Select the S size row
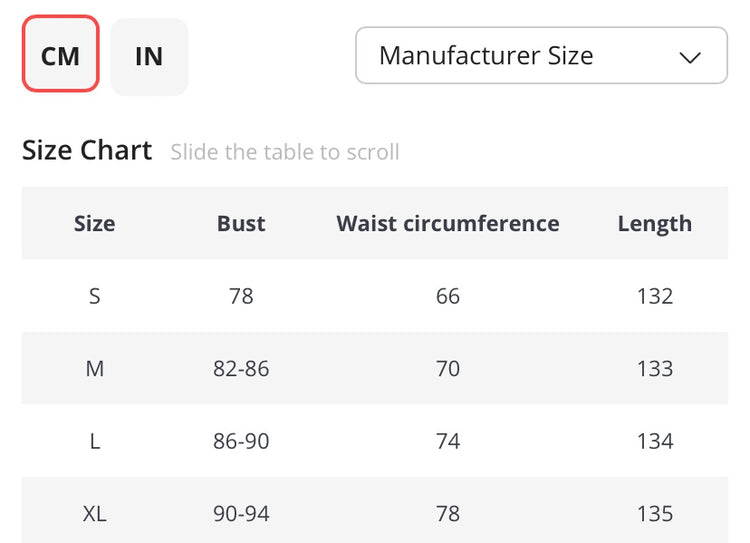The width and height of the screenshot is (750, 543). pos(94,296)
